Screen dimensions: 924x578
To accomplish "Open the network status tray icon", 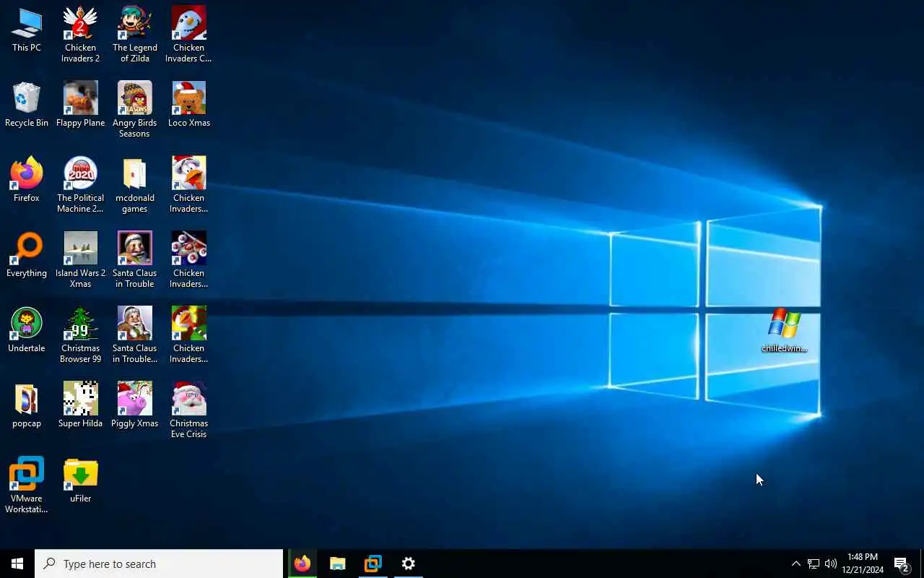I will (x=814, y=564).
